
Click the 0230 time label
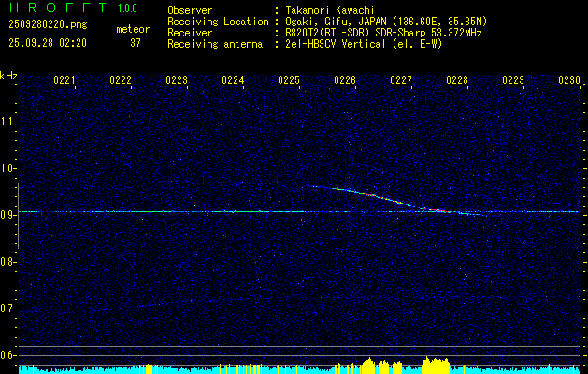click(x=569, y=81)
